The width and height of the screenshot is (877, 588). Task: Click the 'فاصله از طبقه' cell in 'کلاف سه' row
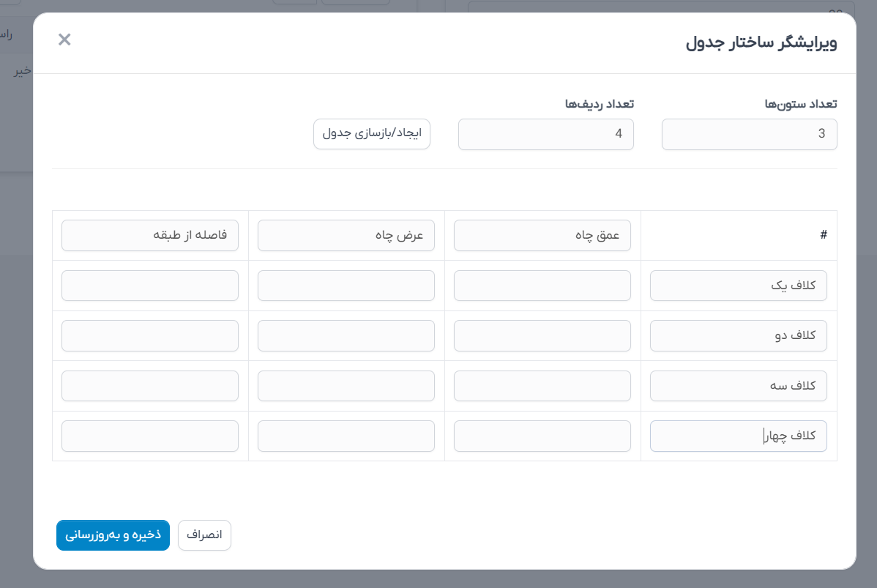pyautogui.click(x=149, y=386)
